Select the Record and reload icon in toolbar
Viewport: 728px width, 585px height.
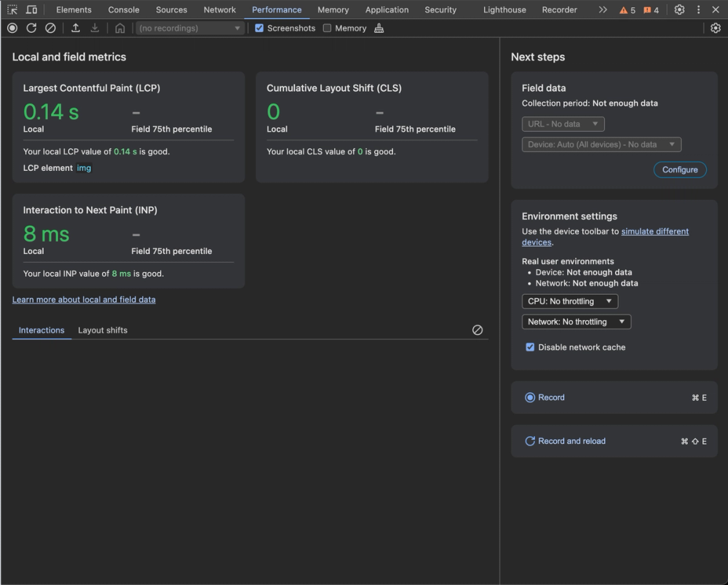pyautogui.click(x=31, y=28)
